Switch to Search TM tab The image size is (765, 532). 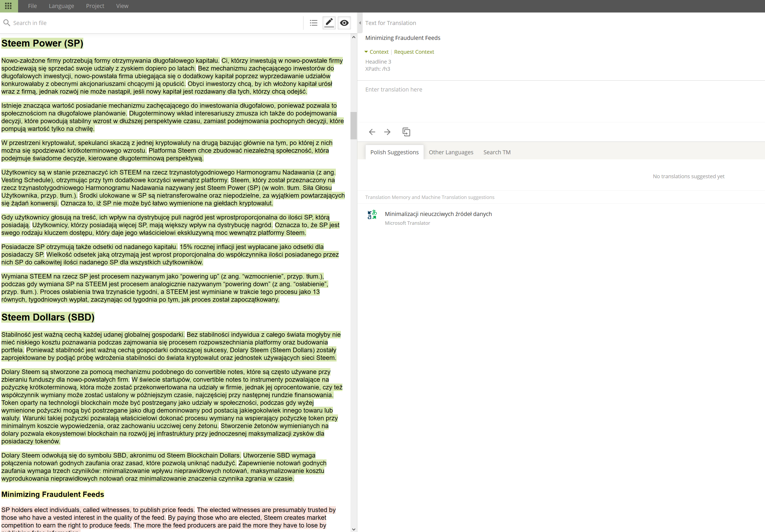497,152
